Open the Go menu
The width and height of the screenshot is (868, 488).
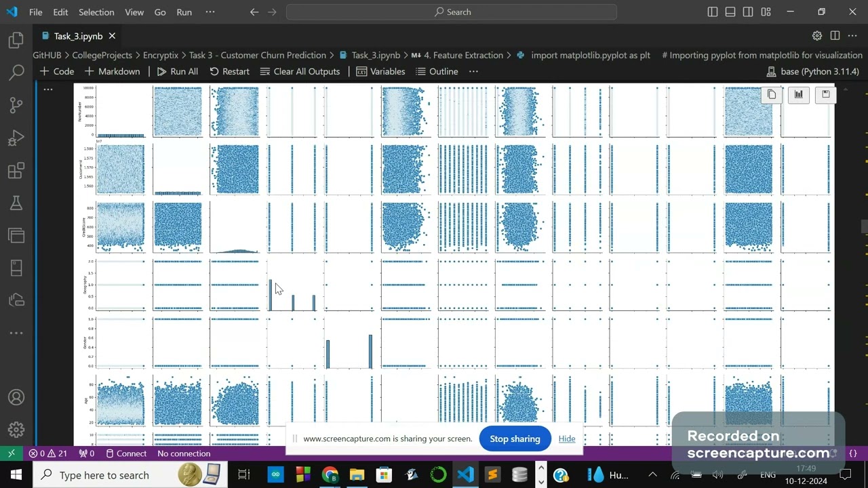click(160, 12)
